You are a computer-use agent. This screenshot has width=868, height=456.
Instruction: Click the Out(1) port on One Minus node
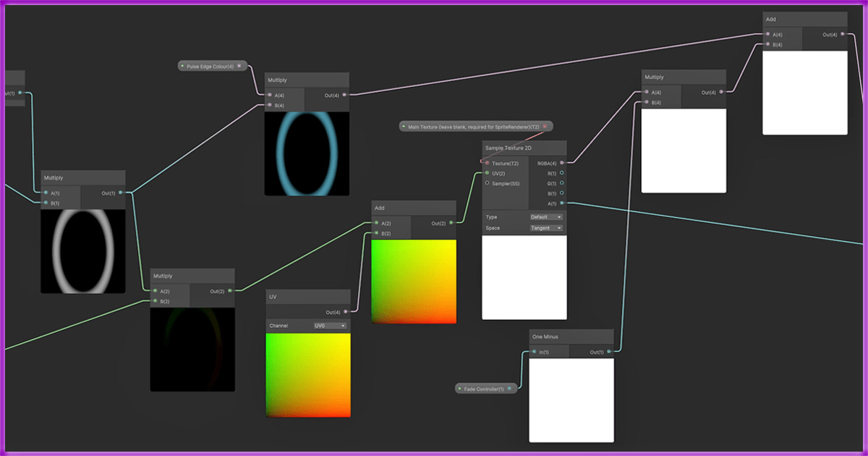(x=609, y=352)
